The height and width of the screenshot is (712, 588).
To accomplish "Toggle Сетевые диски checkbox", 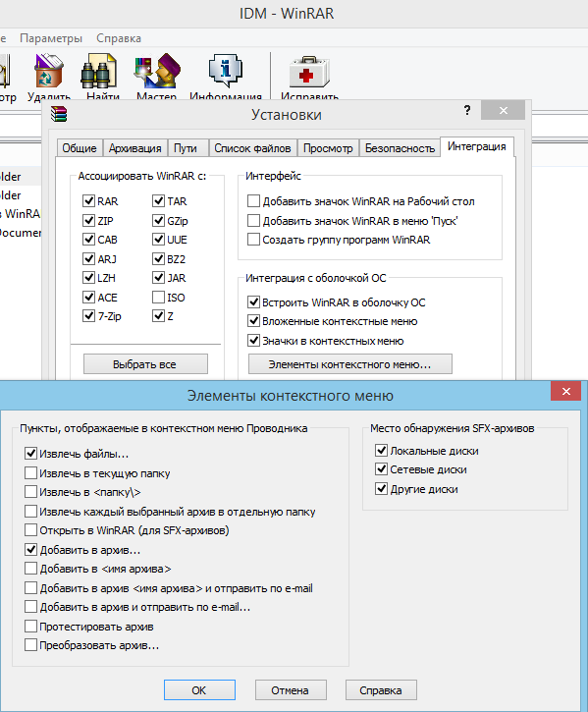I will point(381,469).
